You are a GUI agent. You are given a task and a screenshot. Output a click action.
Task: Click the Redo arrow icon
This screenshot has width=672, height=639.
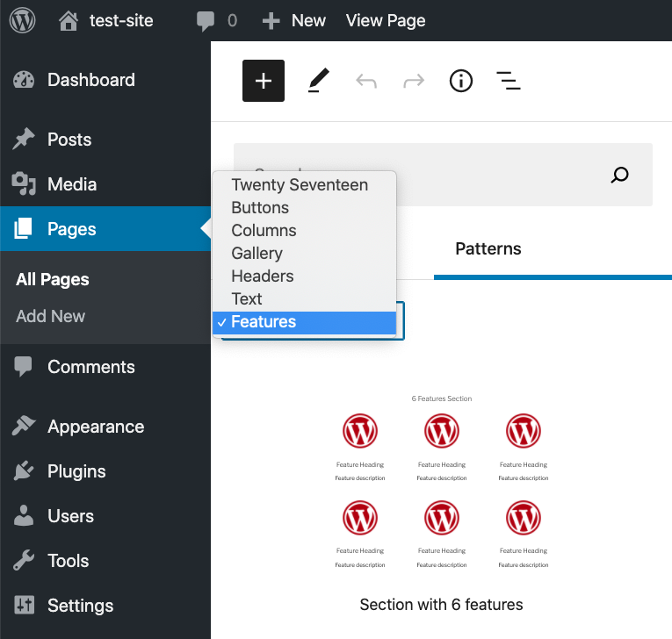[x=413, y=81]
